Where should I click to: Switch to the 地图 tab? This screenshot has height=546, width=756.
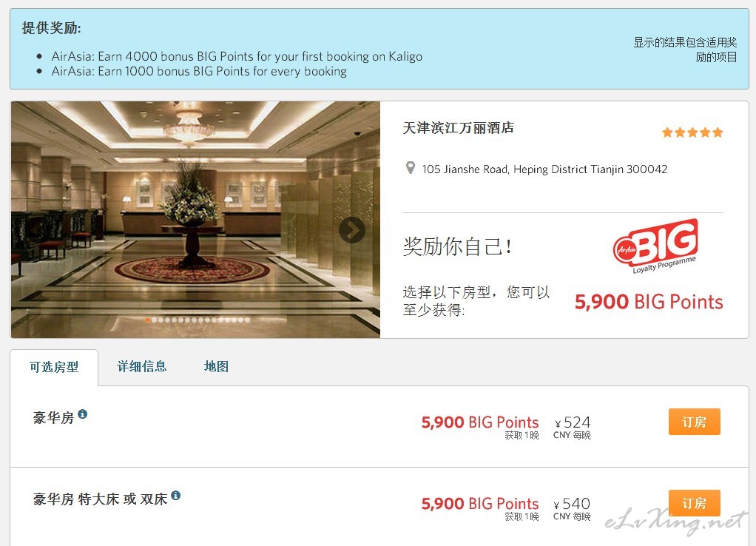coord(216,366)
